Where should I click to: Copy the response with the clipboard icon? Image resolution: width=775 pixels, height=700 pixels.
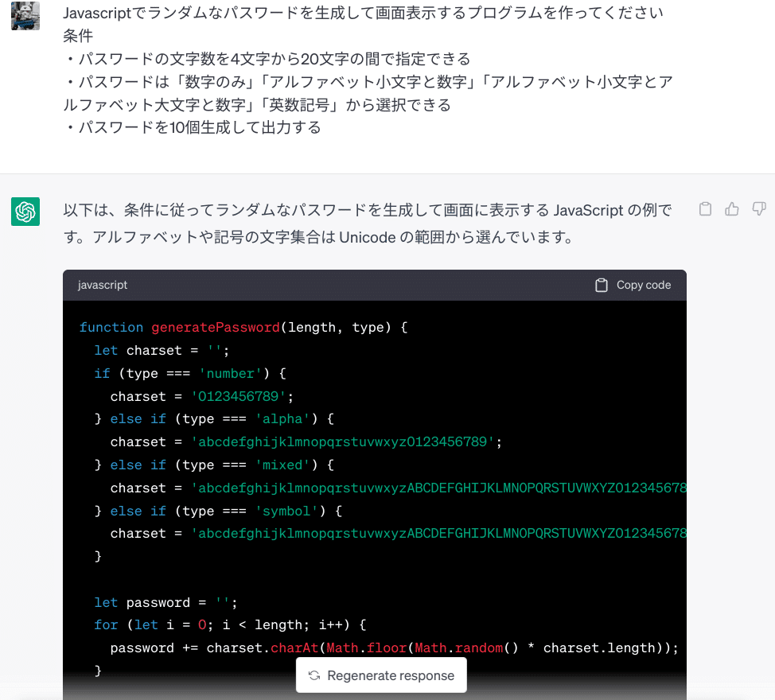(x=705, y=209)
